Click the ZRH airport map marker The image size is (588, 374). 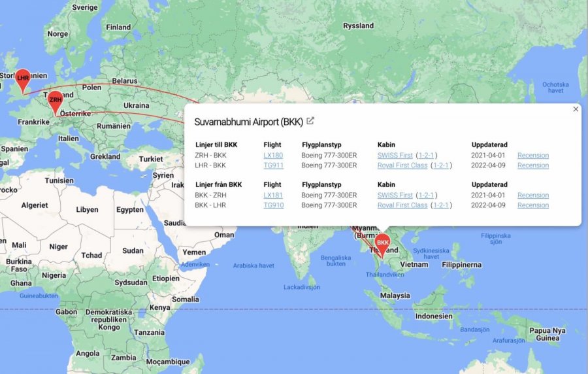(x=56, y=100)
